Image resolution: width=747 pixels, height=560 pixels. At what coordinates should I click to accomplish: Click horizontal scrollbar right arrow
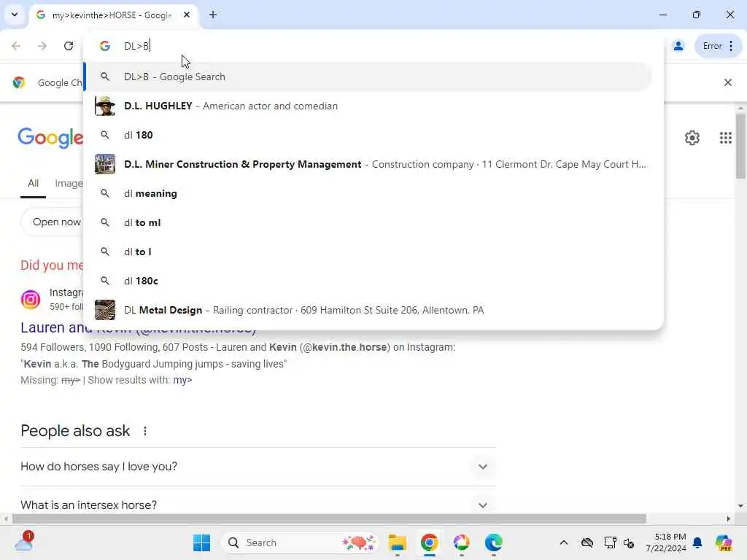729,518
